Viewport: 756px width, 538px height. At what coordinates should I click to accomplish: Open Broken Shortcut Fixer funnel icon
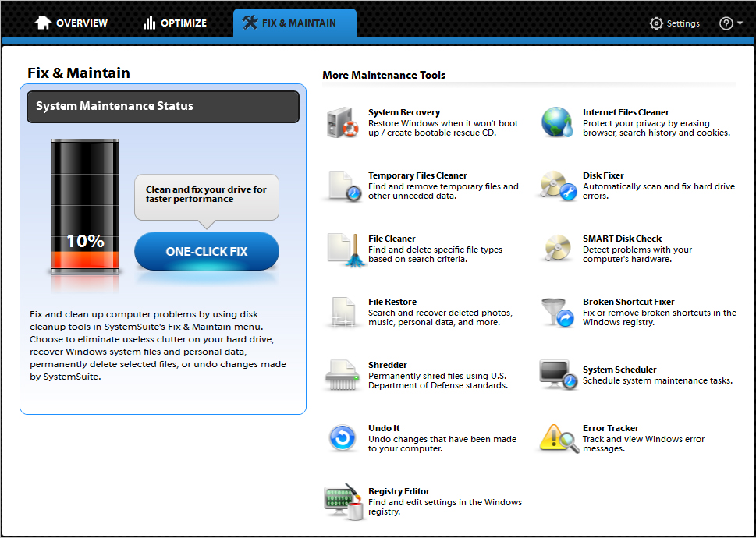tap(558, 312)
